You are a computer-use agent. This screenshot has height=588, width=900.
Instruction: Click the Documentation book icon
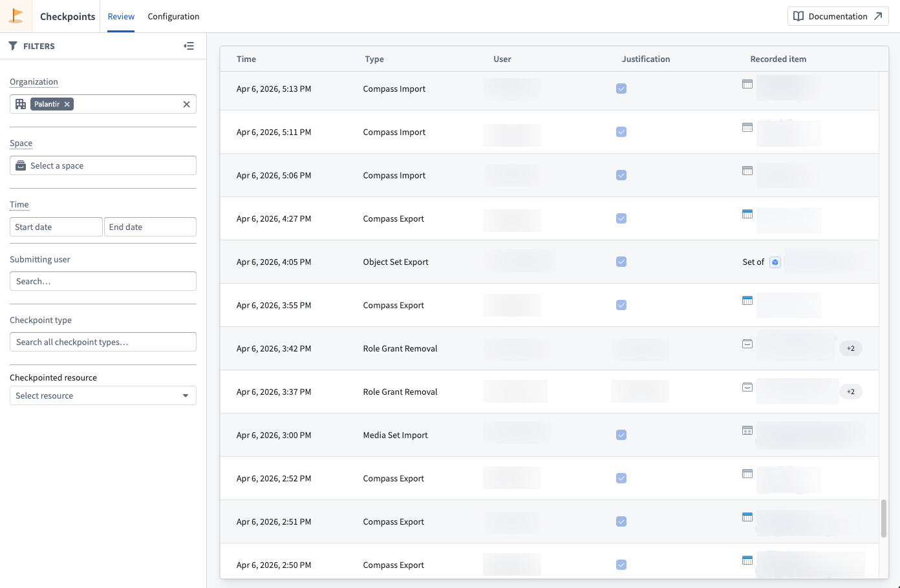pyautogui.click(x=798, y=16)
